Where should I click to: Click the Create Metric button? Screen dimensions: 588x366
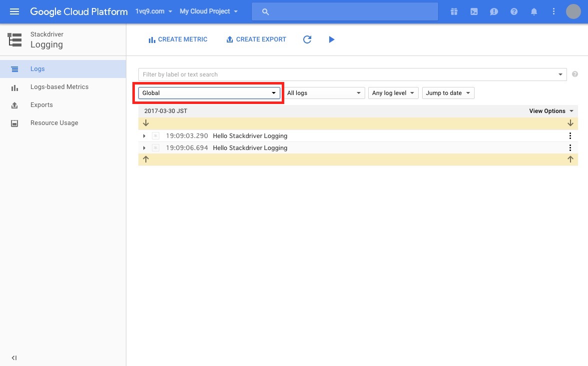tap(178, 39)
